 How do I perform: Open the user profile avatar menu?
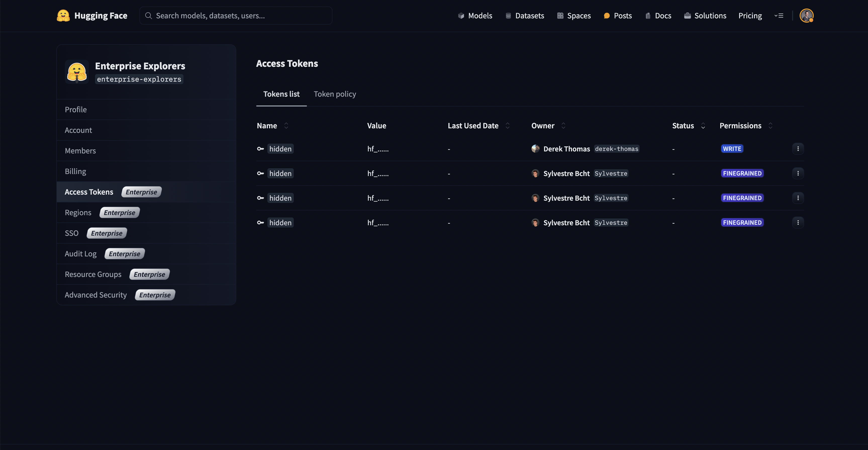(x=806, y=16)
